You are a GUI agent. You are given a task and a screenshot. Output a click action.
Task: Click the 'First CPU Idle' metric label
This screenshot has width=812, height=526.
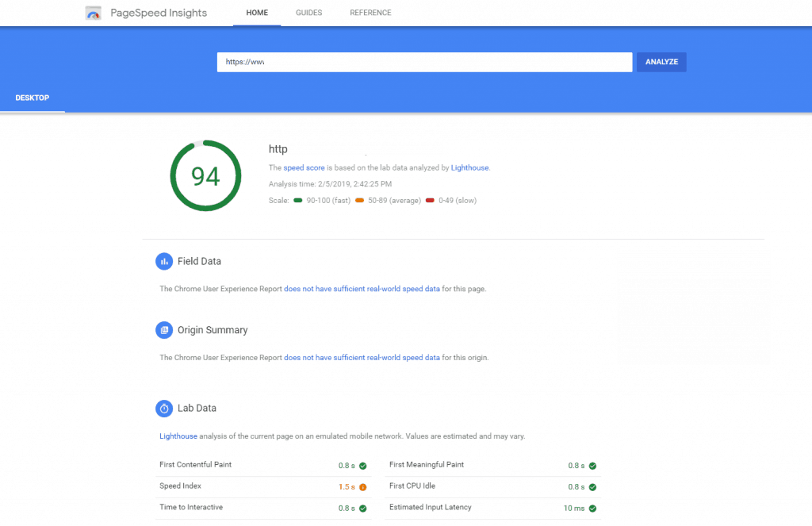(412, 486)
